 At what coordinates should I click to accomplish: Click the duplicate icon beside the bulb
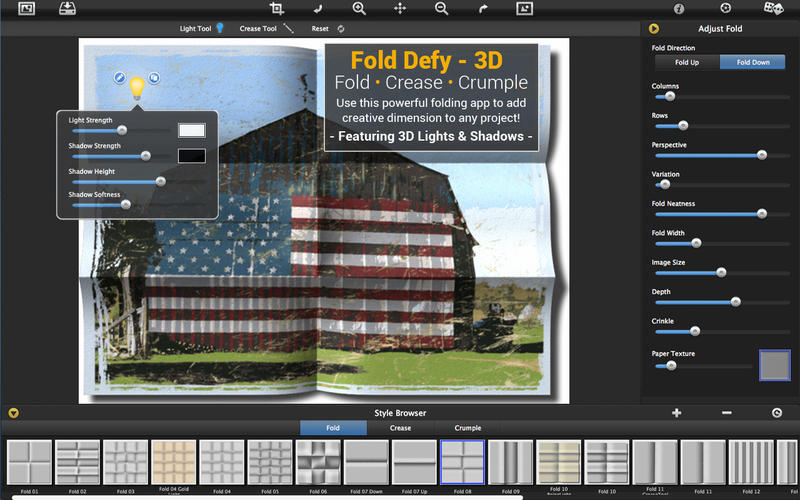click(x=154, y=78)
